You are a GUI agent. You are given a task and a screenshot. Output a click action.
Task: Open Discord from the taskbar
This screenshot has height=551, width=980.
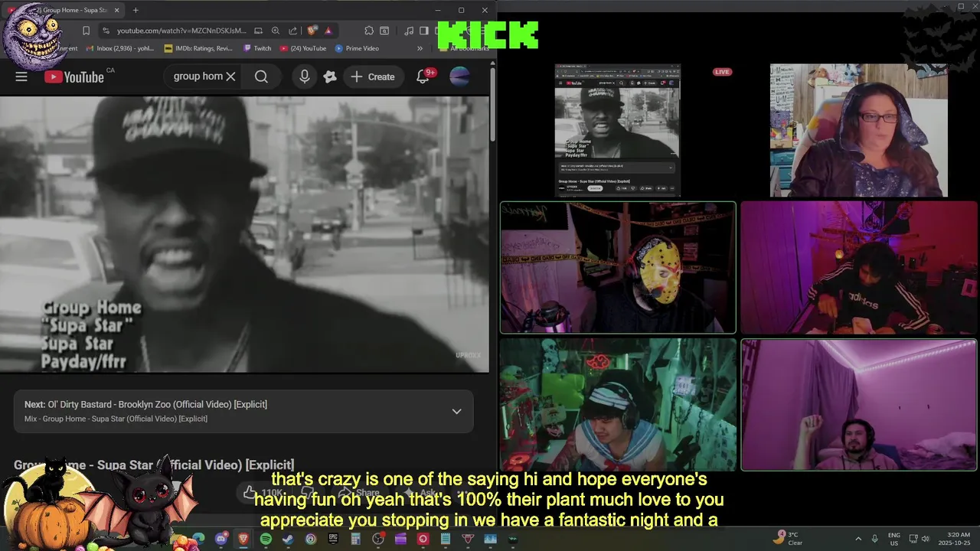click(221, 539)
